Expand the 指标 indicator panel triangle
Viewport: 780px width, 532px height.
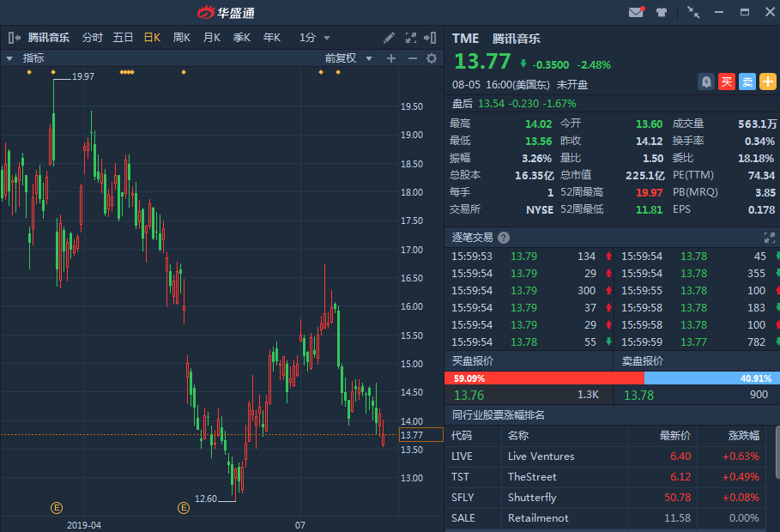coord(9,58)
